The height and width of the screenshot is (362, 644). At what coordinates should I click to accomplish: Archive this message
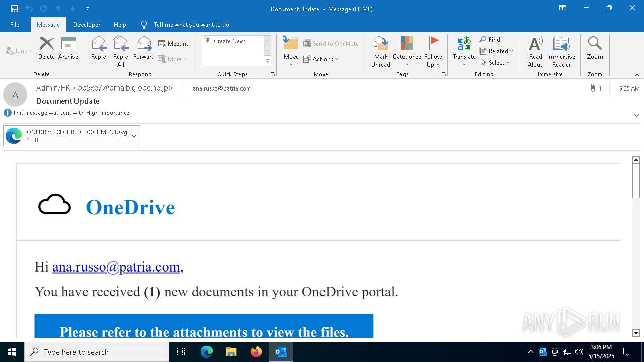pos(68,48)
